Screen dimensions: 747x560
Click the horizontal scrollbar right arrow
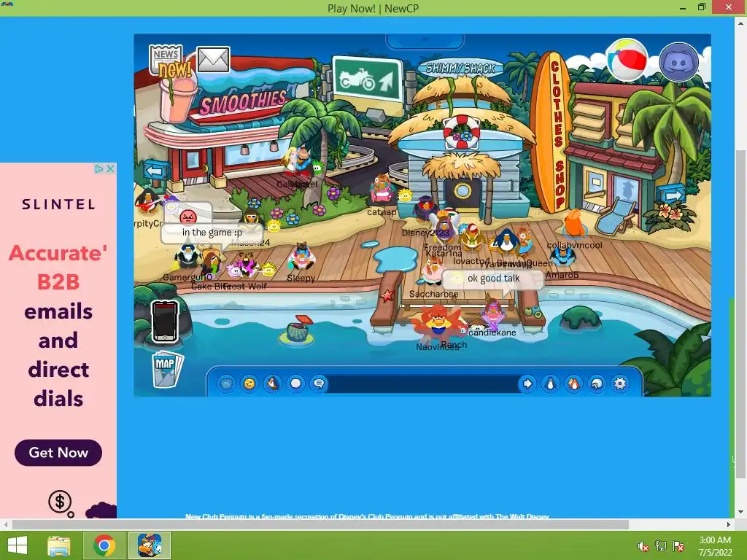coord(729,524)
